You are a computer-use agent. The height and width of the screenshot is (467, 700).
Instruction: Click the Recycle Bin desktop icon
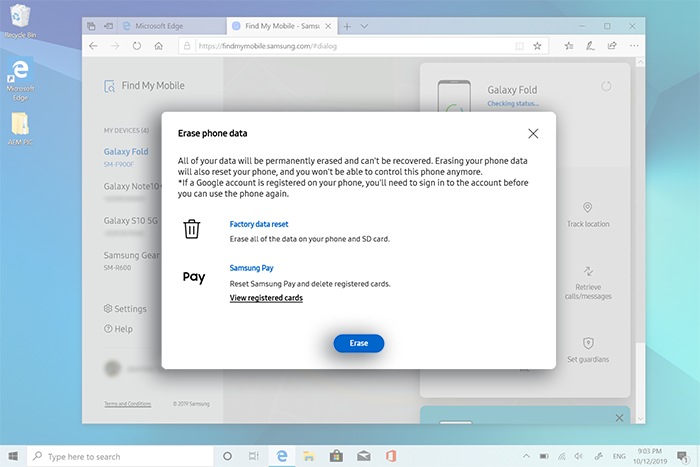coord(20,21)
